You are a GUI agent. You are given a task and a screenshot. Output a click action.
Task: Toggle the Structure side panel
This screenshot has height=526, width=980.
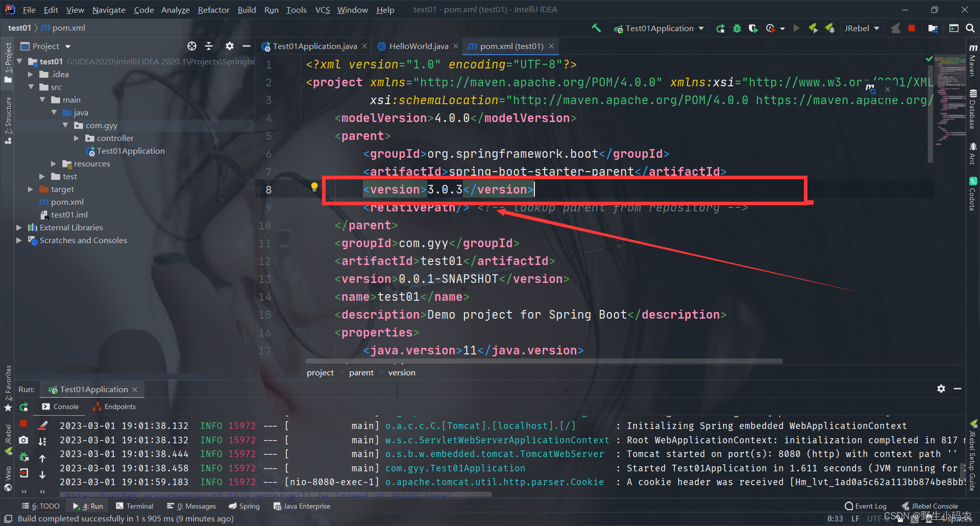tap(8, 120)
